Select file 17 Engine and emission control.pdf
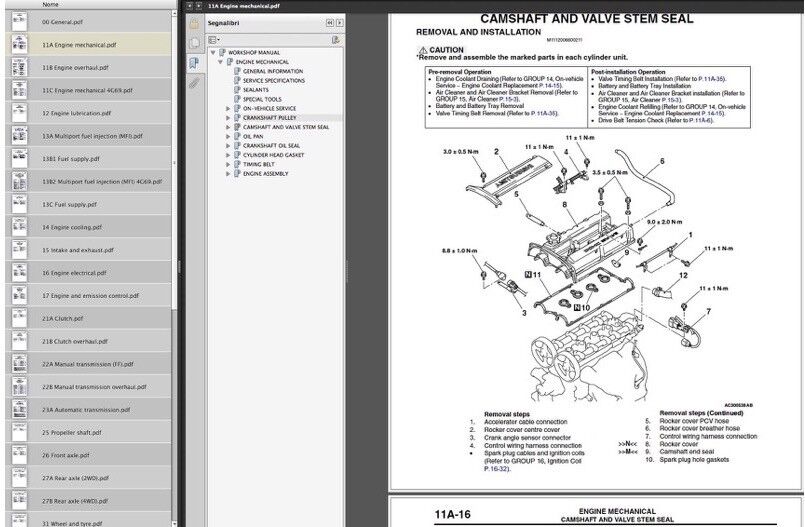 pyautogui.click(x=88, y=296)
